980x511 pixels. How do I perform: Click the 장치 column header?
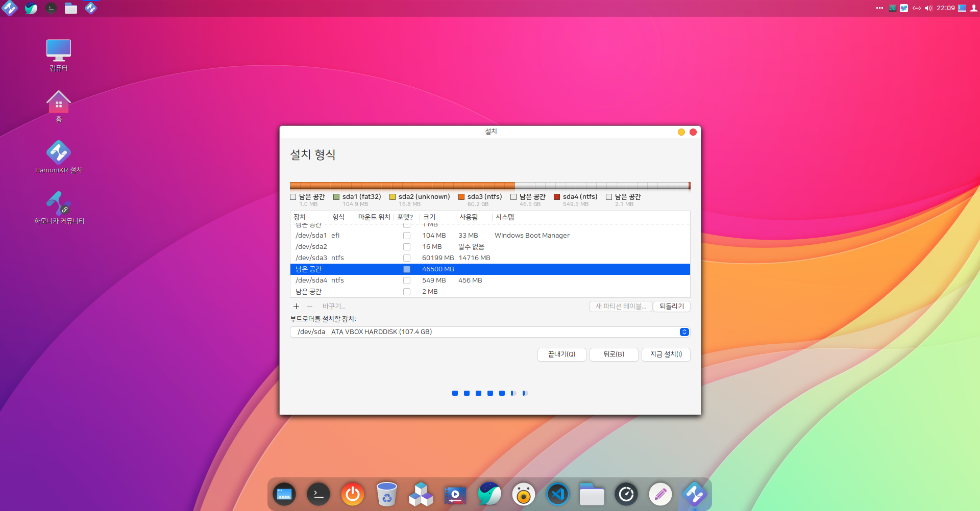[x=300, y=217]
